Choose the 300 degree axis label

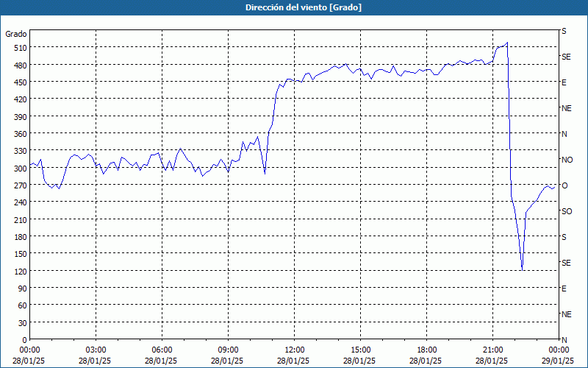pos(21,169)
